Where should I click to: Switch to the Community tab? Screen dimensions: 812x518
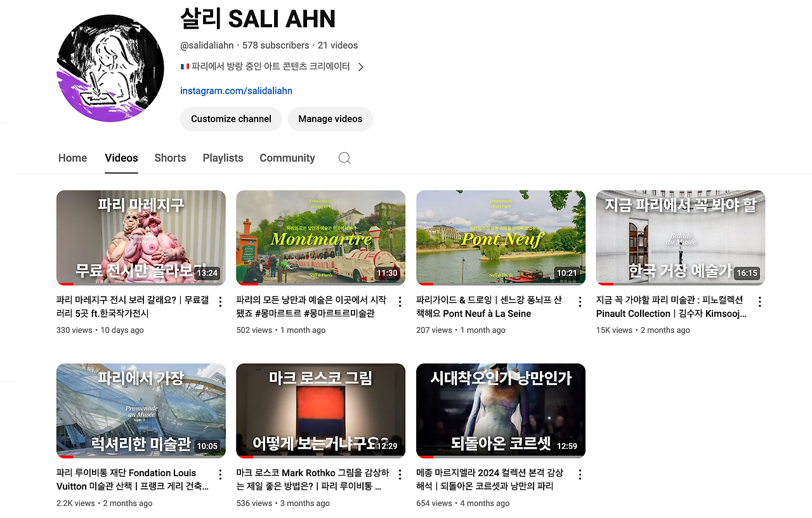click(287, 158)
